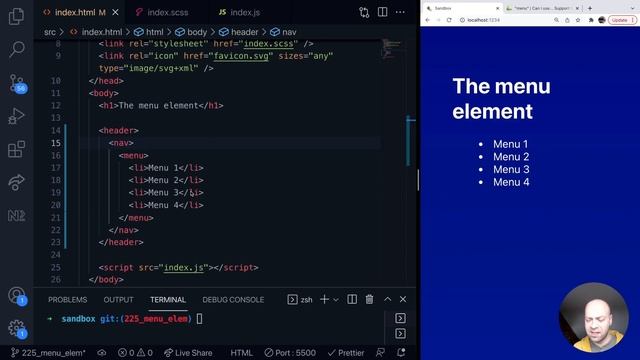The image size is (640, 360).
Task: Click src in the breadcrumb
Action: click(50, 32)
